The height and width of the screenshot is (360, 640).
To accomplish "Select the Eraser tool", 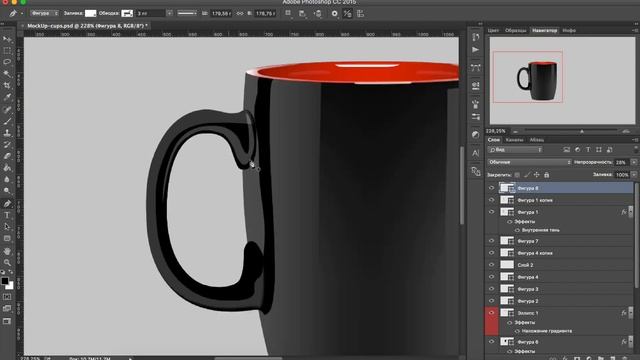I will coord(7,156).
